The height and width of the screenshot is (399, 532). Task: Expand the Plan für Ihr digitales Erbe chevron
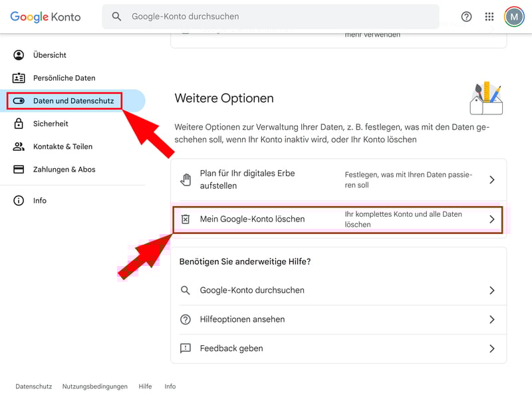492,180
